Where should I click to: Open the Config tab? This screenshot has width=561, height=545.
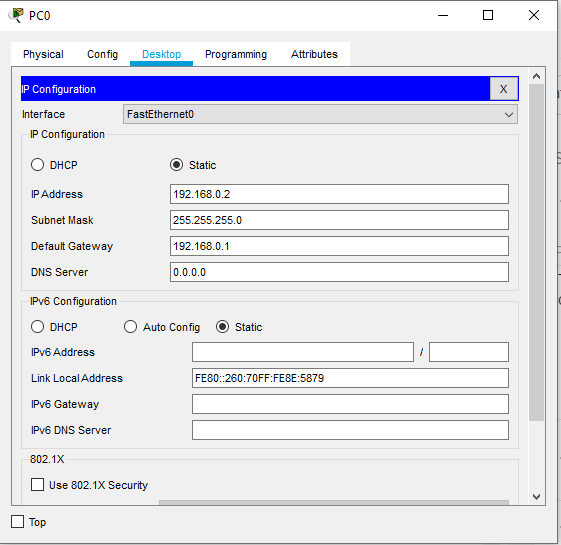pos(102,54)
